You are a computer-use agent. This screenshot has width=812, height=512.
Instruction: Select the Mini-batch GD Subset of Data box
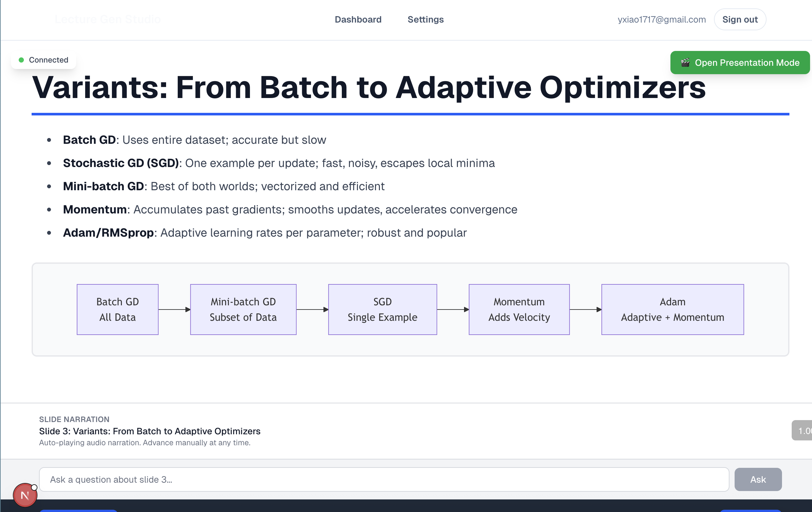(x=243, y=309)
